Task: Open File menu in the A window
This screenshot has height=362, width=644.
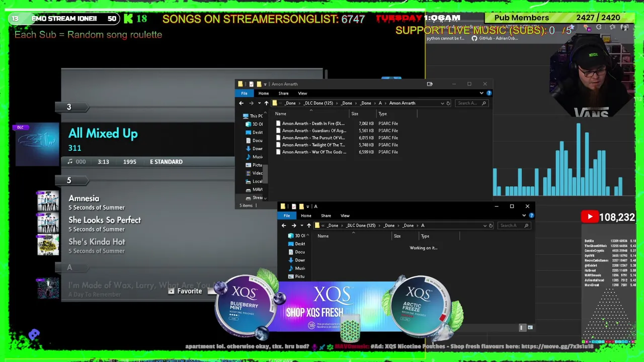Action: click(287, 216)
